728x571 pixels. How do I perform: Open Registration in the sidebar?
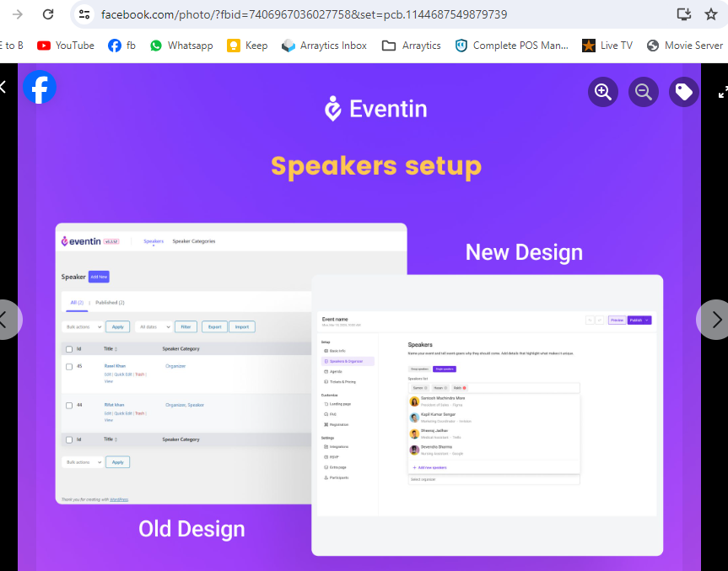click(x=336, y=425)
